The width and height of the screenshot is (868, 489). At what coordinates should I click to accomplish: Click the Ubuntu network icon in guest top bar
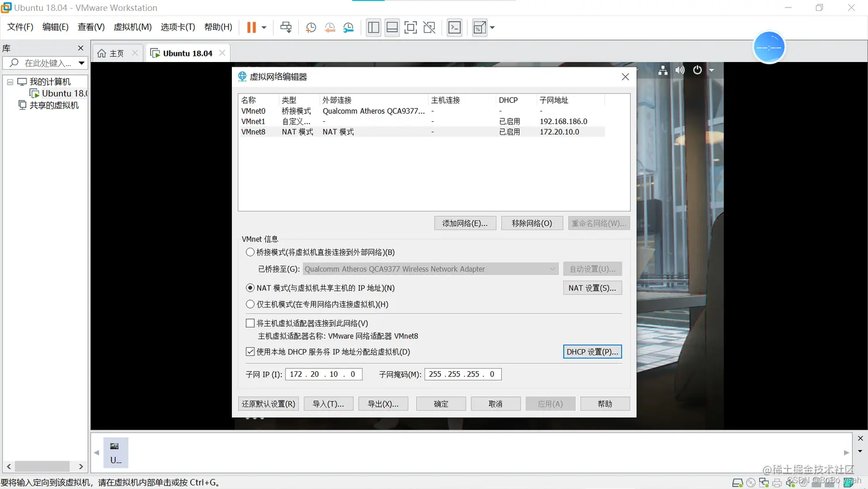coord(663,70)
